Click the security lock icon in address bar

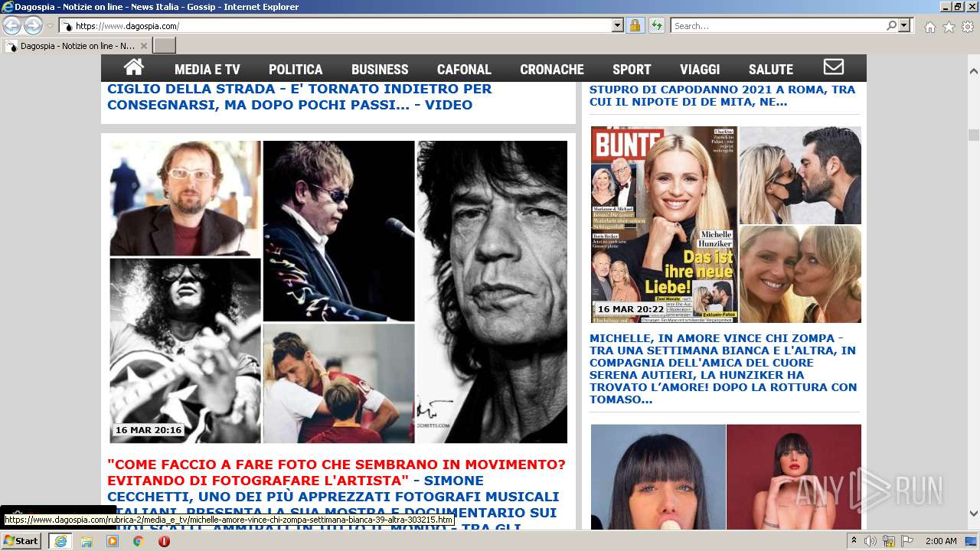click(x=635, y=26)
